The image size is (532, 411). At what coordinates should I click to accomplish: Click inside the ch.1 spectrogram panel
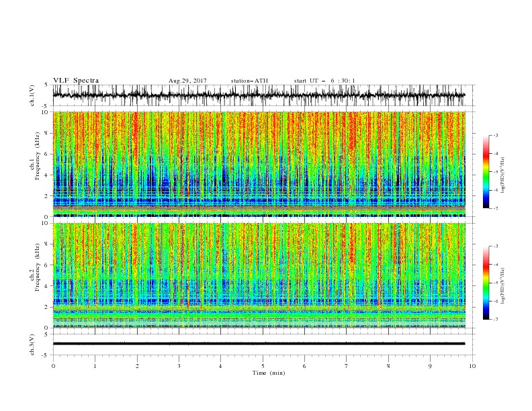259,164
